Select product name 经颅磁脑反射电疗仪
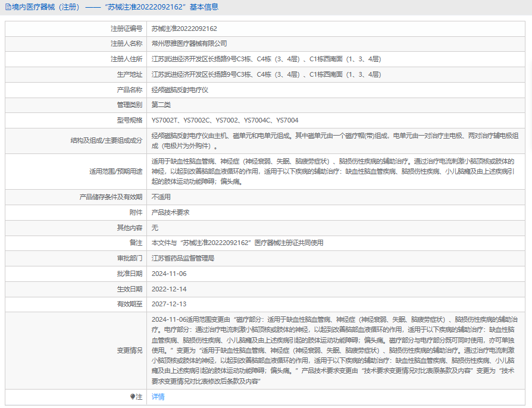The height and width of the screenshot is (408, 532). (180, 90)
